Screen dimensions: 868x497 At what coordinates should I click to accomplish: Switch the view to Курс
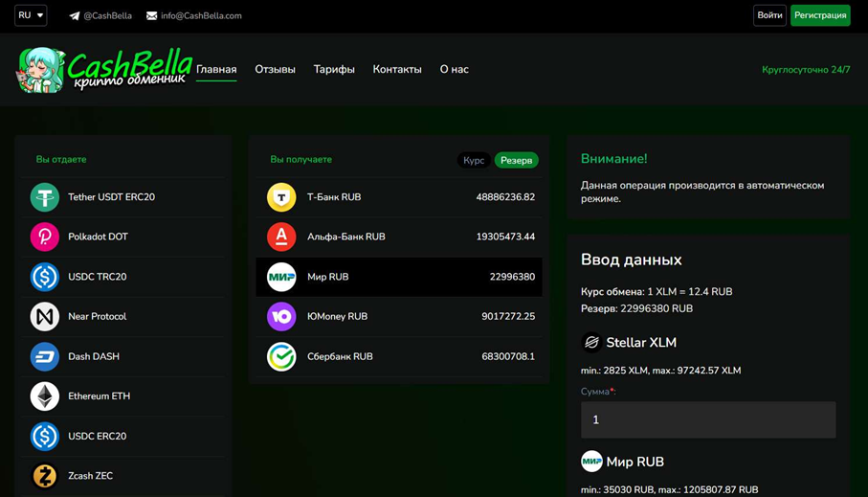pos(474,160)
